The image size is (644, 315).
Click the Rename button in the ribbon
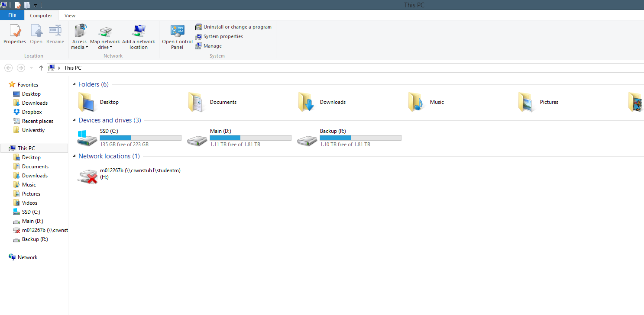click(x=55, y=34)
